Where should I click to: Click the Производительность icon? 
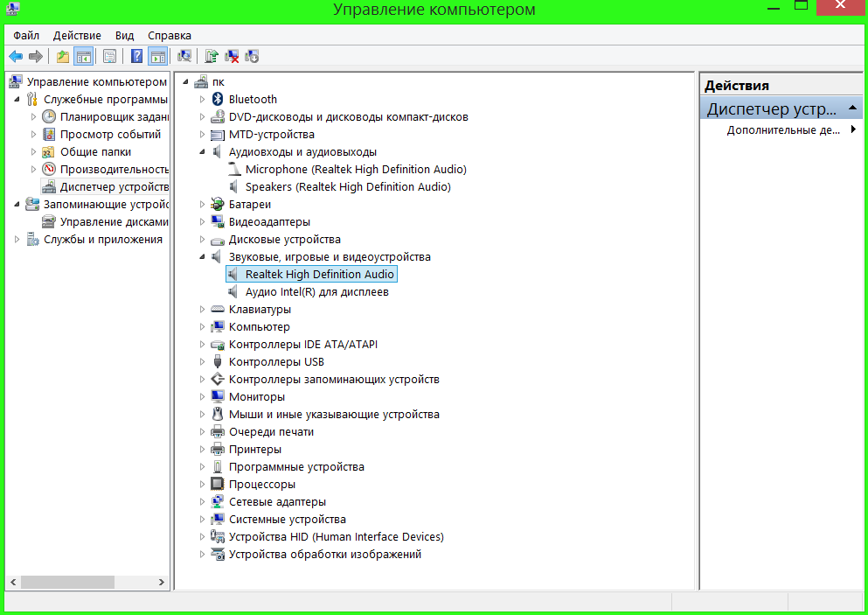tap(49, 170)
